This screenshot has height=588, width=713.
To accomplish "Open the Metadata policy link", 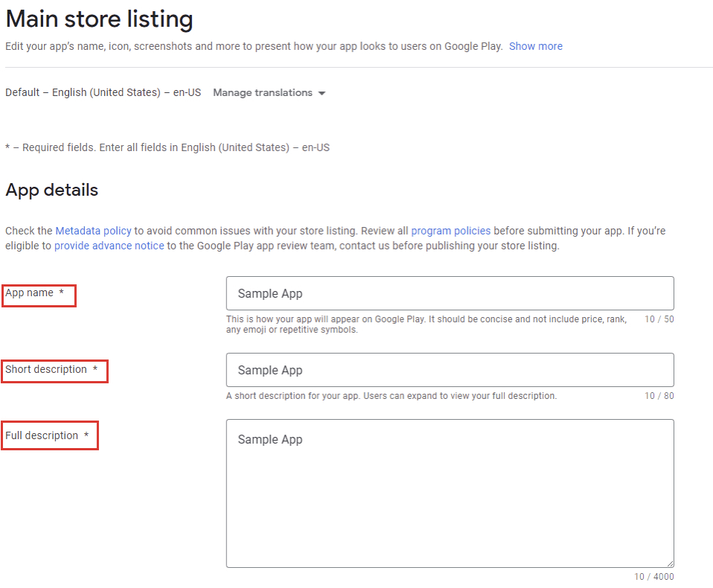I will pos(93,231).
